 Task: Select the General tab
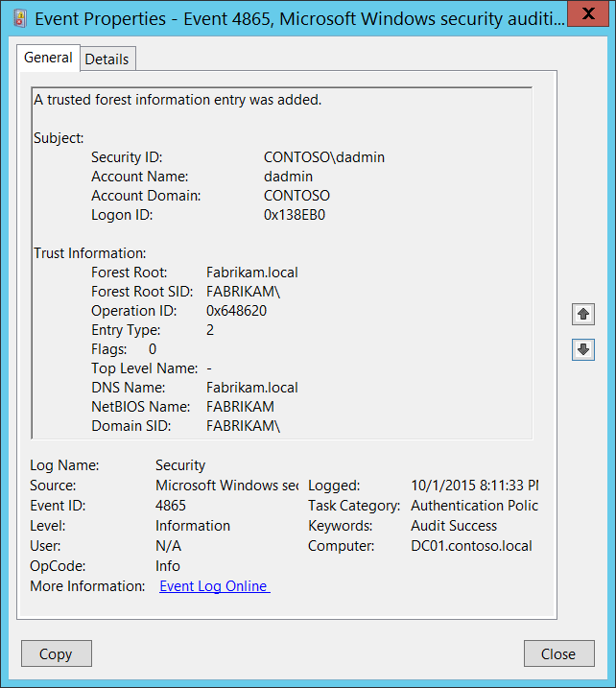(x=48, y=58)
